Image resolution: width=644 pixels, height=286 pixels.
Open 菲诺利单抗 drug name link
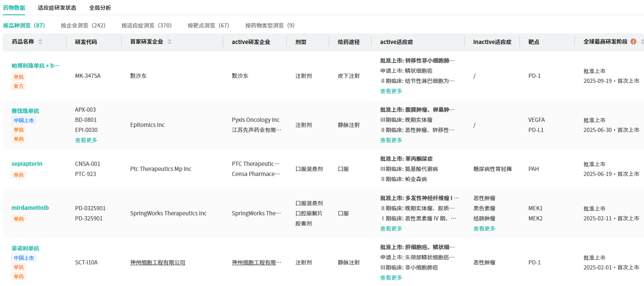[x=25, y=248]
